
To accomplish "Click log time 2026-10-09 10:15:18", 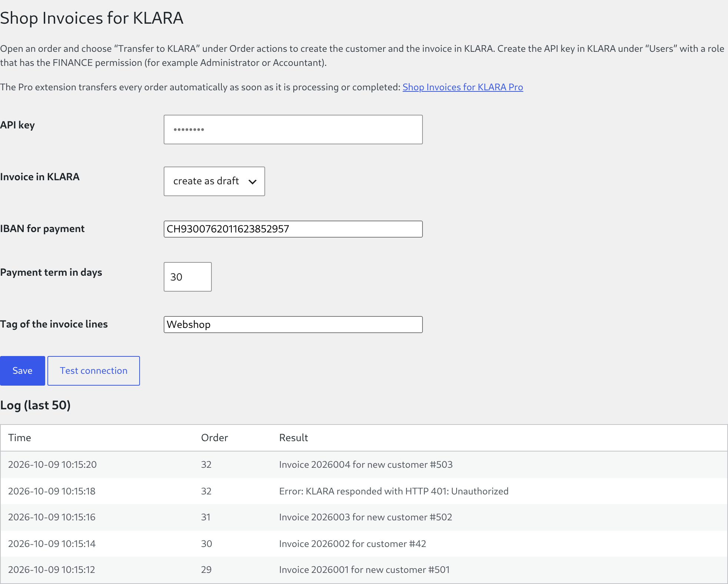I will [52, 491].
